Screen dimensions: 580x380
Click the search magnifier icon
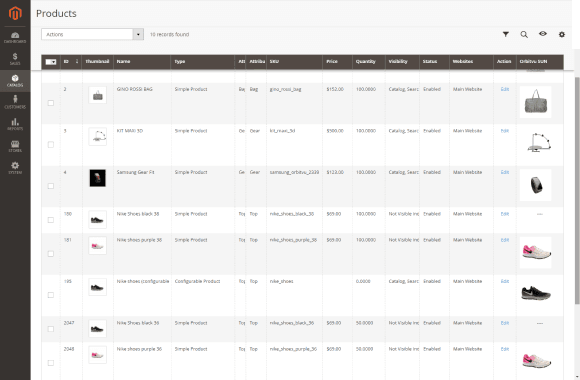point(524,34)
